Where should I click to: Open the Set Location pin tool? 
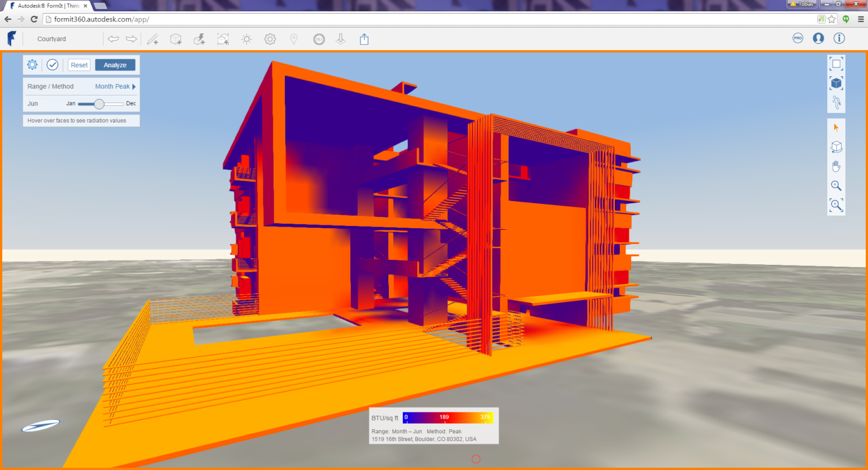pyautogui.click(x=294, y=40)
